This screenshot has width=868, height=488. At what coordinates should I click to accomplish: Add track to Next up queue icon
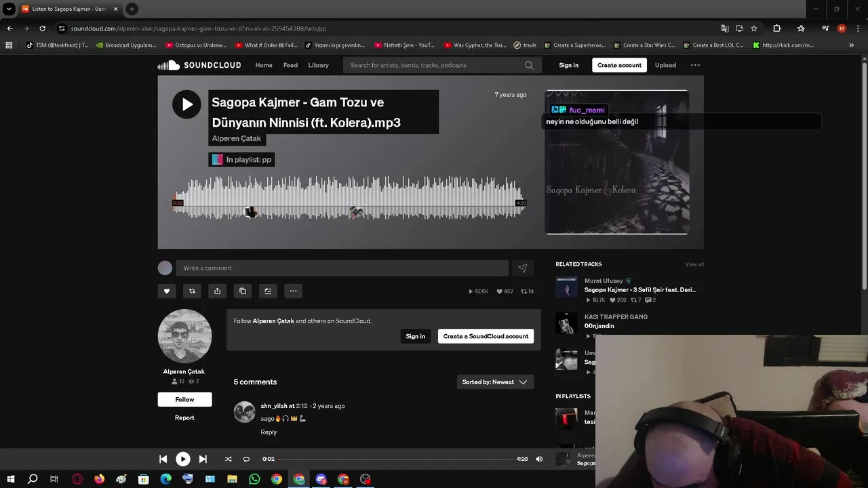click(268, 291)
